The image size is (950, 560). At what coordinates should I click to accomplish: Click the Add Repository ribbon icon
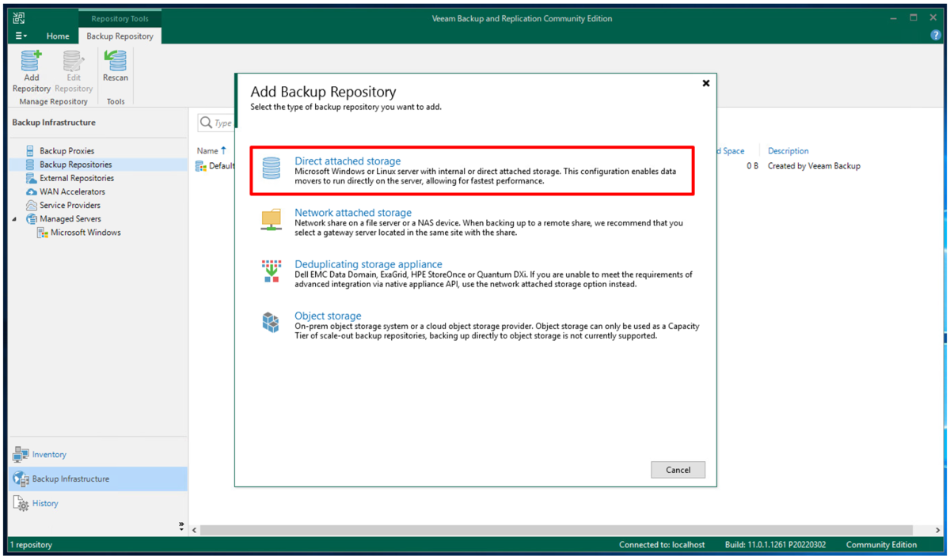(31, 61)
